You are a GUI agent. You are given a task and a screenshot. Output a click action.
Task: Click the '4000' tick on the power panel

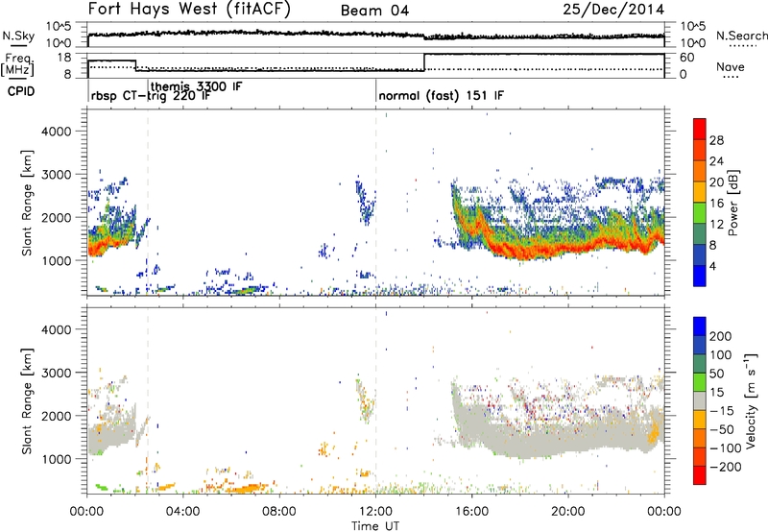coord(56,132)
